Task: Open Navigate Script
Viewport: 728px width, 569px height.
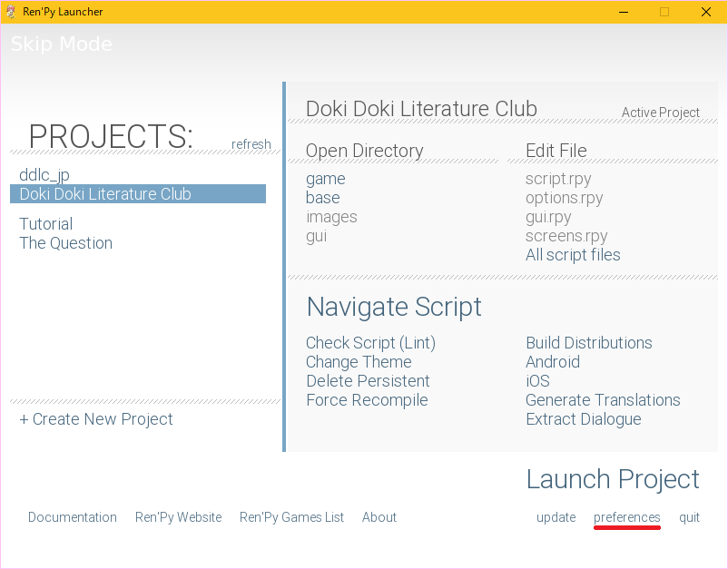Action: 394,307
